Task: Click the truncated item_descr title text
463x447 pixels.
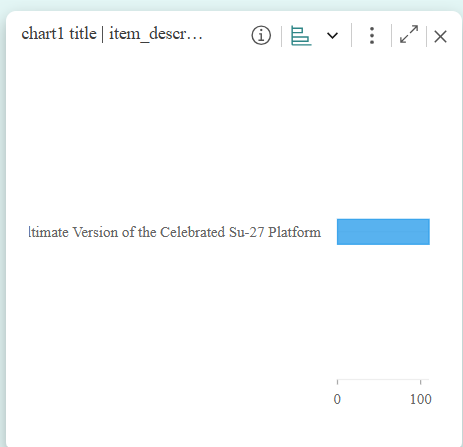Action: [x=156, y=34]
